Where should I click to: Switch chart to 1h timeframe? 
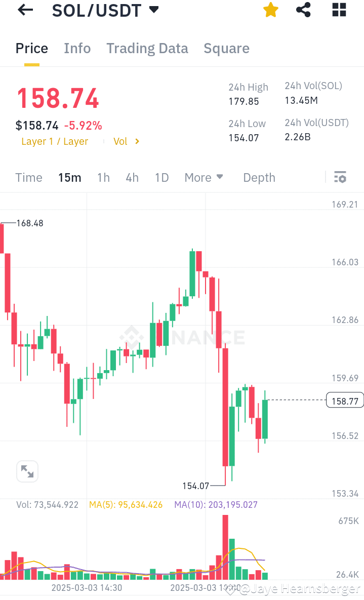[x=103, y=177]
